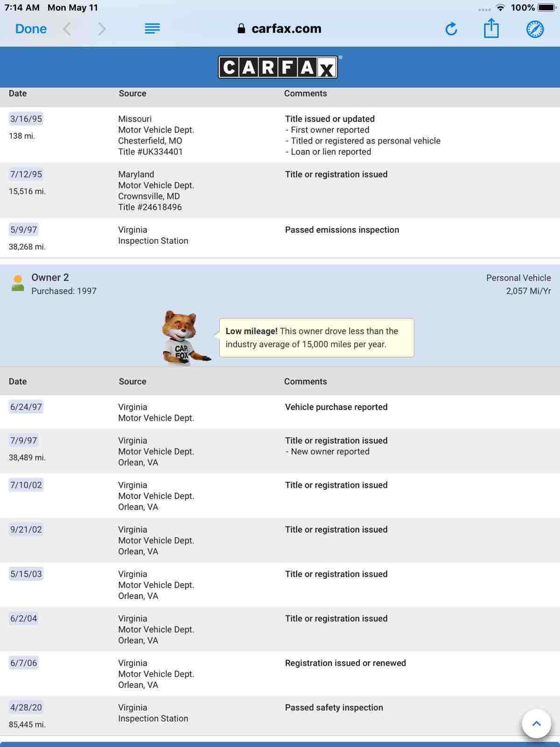Click the Owner 2 person icon
This screenshot has width=560, height=747.
pyautogui.click(x=18, y=283)
